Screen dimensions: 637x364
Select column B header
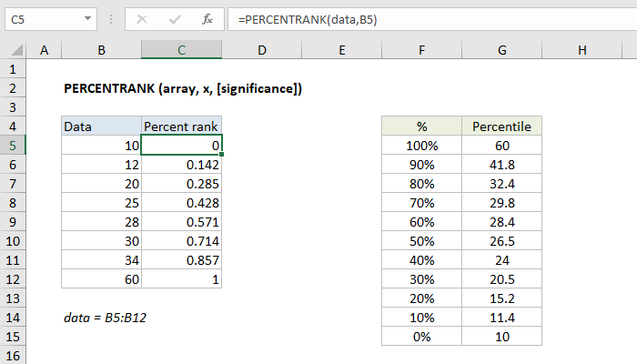(102, 50)
